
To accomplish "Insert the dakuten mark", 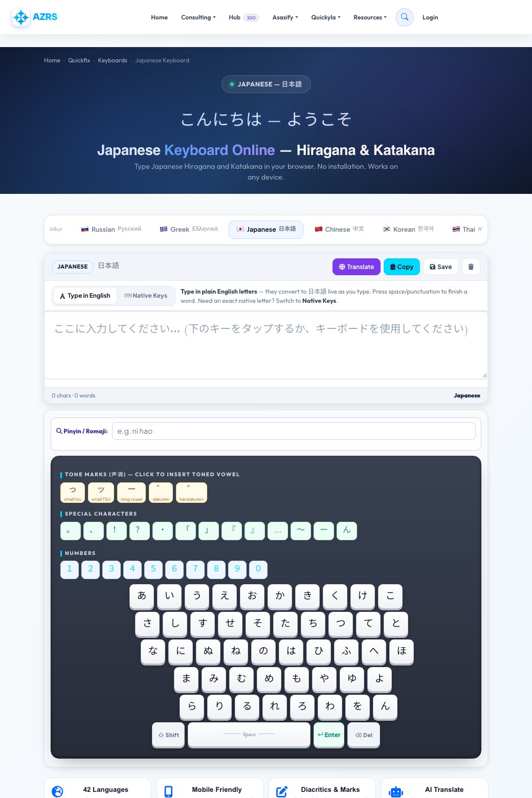I will pyautogui.click(x=161, y=493).
